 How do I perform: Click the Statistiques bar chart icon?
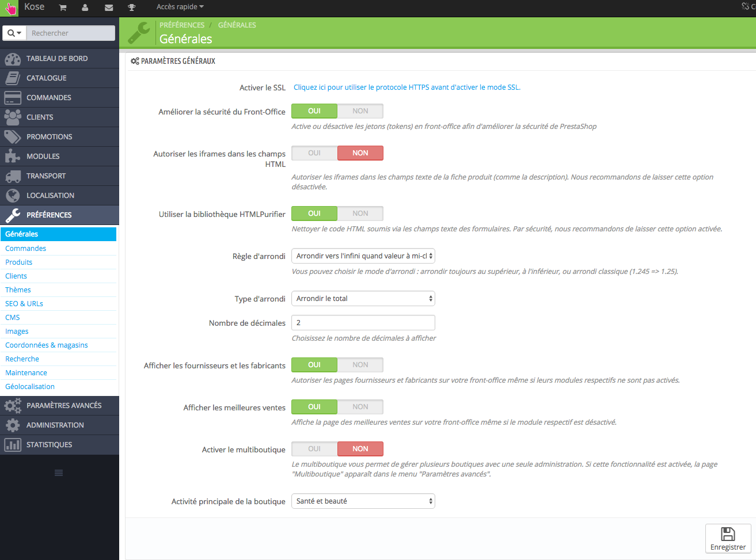click(x=13, y=445)
